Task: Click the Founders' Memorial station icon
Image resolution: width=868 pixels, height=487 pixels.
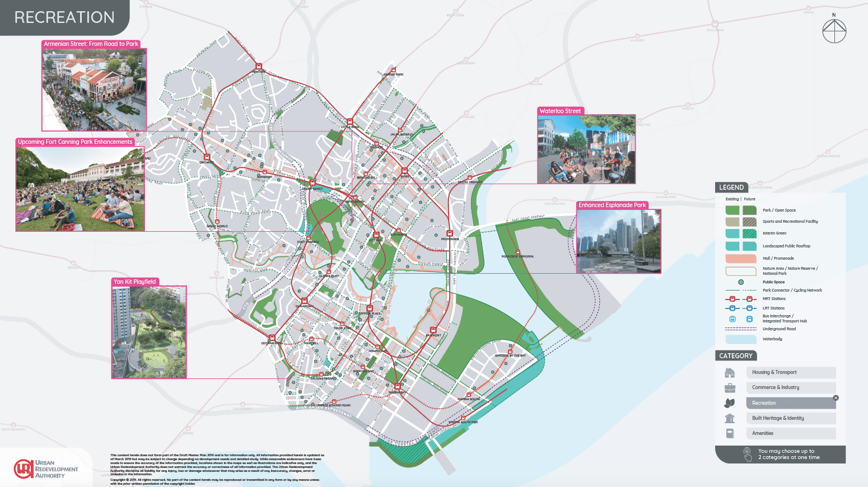Action: (x=518, y=252)
